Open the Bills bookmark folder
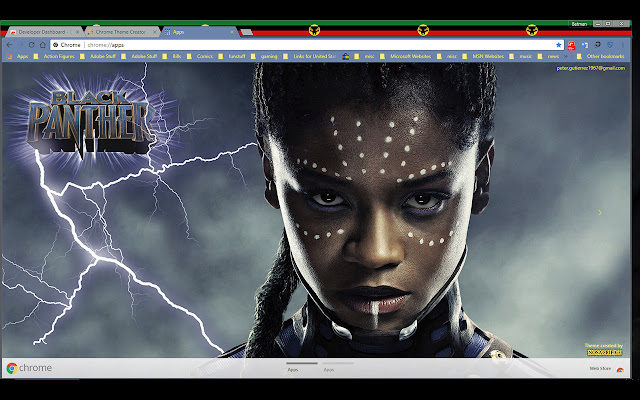 click(172, 56)
